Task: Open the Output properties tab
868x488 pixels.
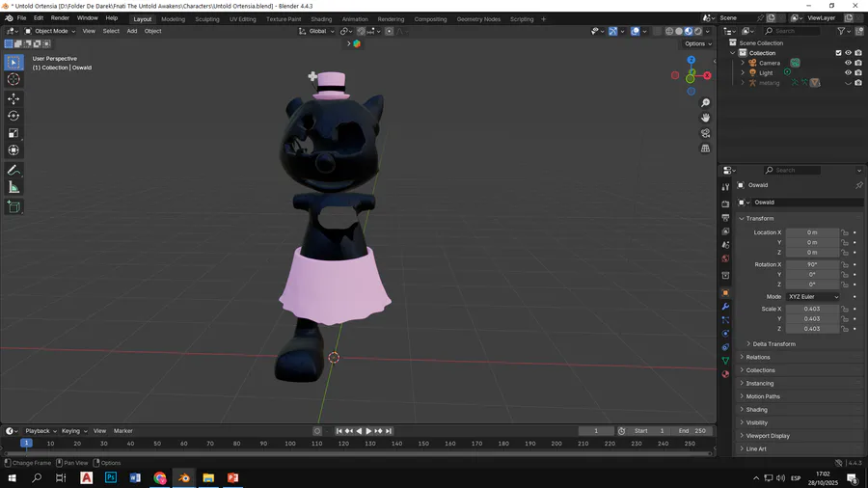Action: point(725,217)
